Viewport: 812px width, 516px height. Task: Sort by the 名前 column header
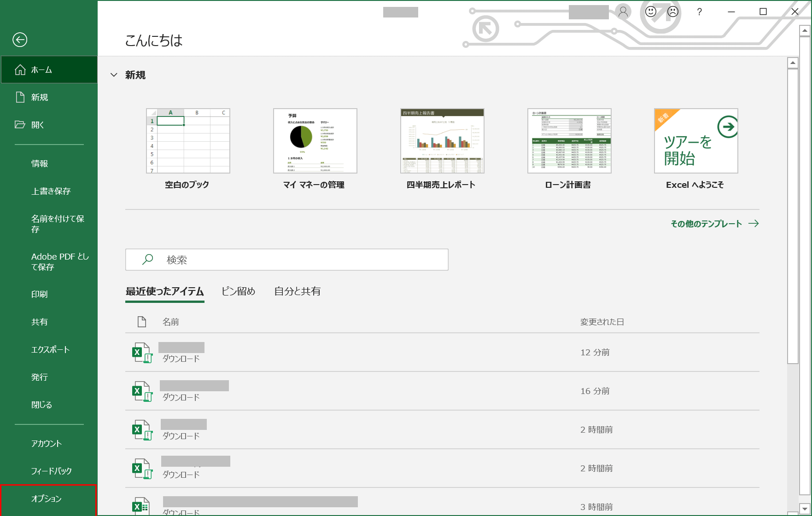tap(171, 322)
